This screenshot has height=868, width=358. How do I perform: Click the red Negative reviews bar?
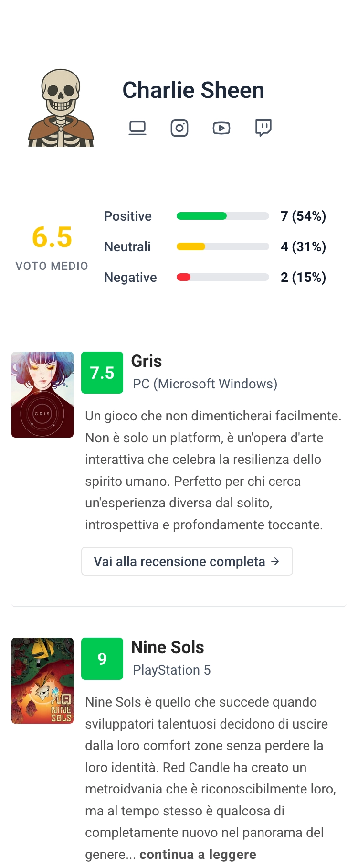coord(184,277)
